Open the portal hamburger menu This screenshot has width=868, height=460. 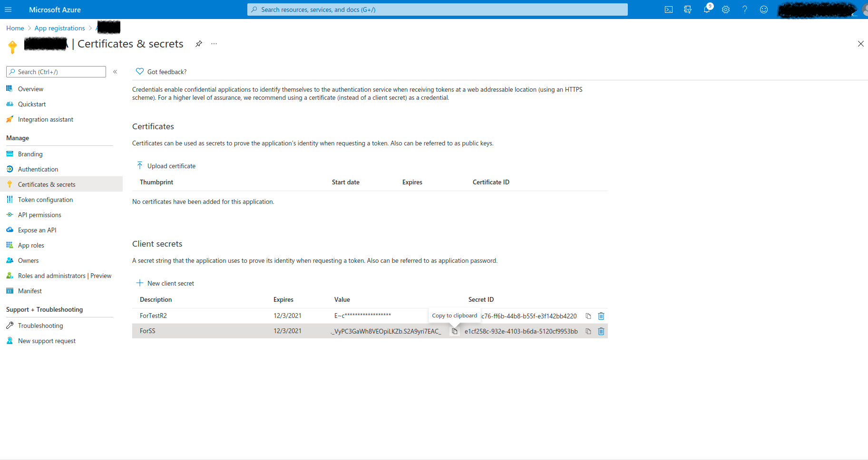pyautogui.click(x=8, y=10)
